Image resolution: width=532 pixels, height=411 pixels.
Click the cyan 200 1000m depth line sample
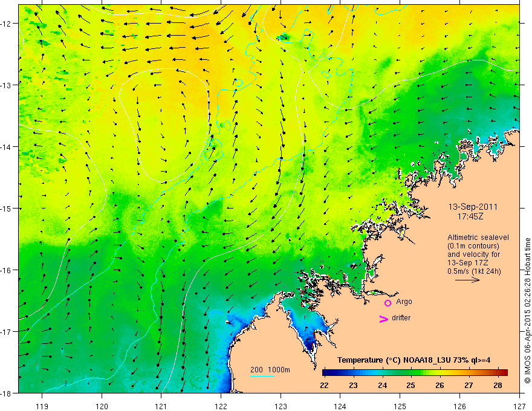[262, 376]
